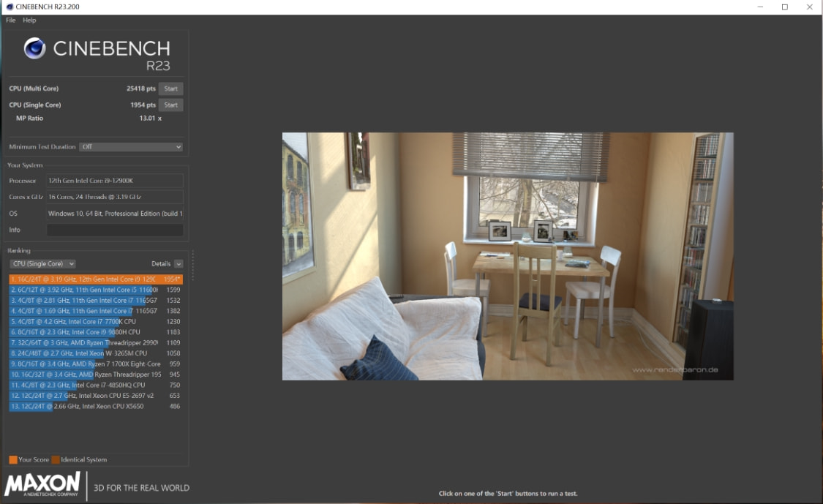Select ranking row 8 Xeon W-3265M
The image size is (823, 504).
(96, 353)
